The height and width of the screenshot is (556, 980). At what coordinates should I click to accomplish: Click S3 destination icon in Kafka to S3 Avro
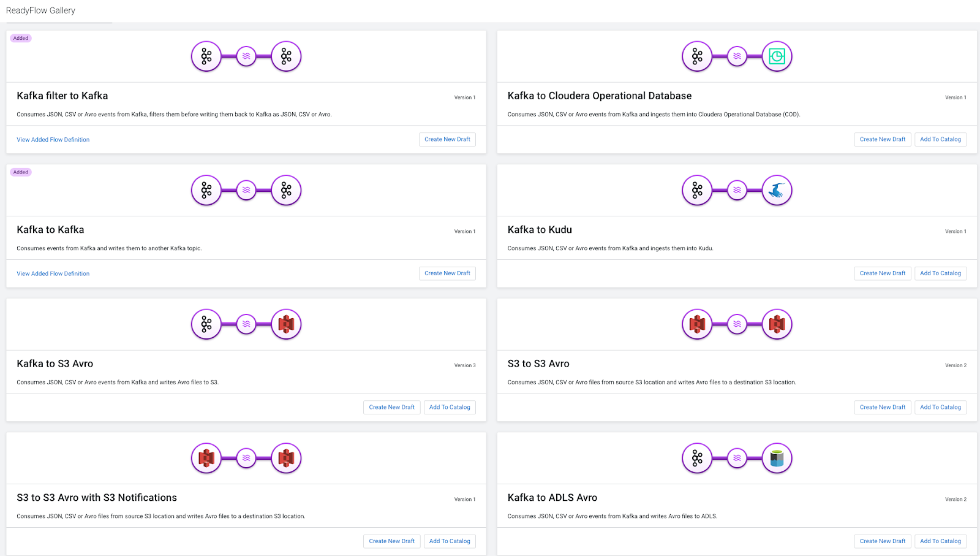(x=286, y=324)
